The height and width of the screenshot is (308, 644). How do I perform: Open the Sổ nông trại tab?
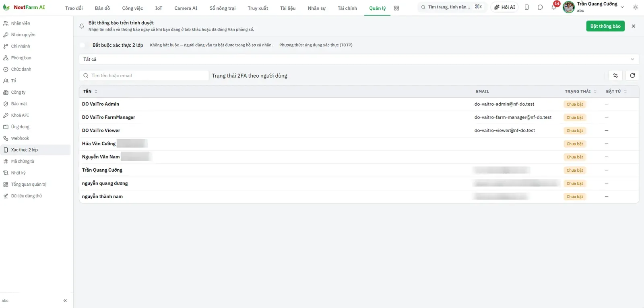(x=223, y=8)
